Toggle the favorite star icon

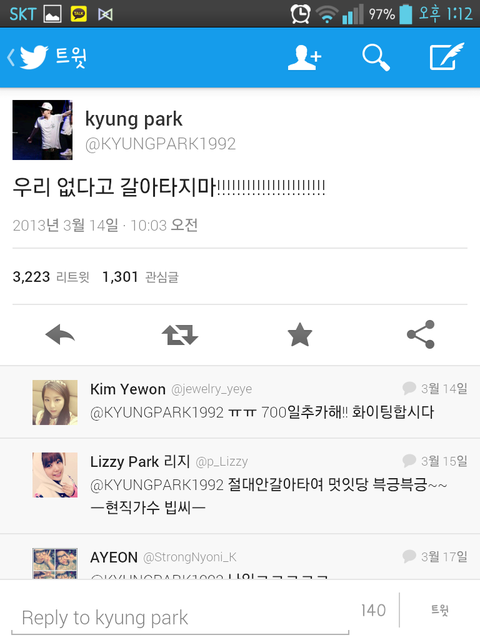click(300, 334)
